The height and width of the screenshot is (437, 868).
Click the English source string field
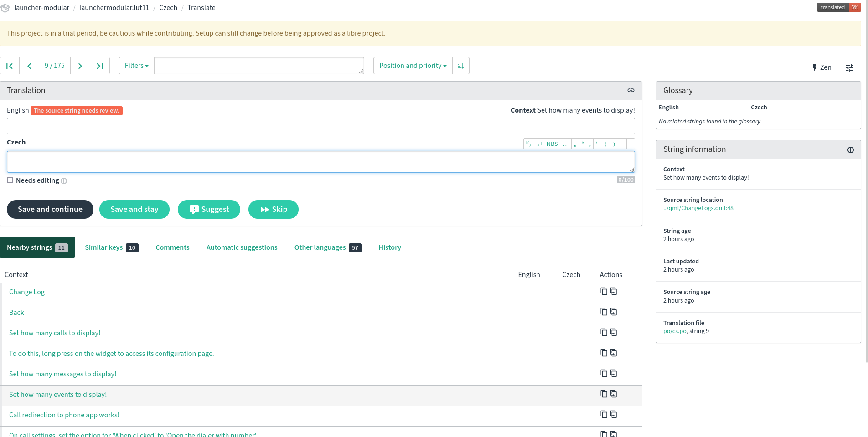click(x=321, y=126)
